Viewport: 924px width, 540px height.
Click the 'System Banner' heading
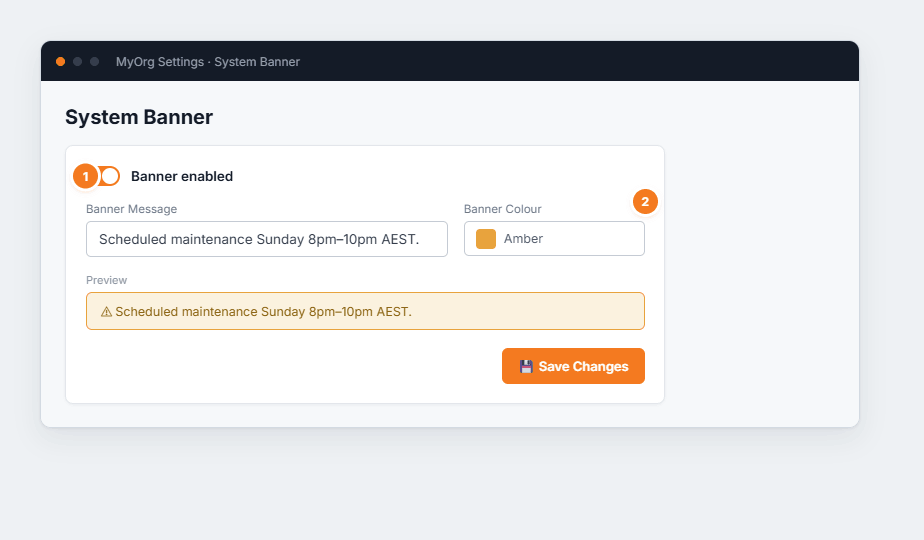point(139,117)
